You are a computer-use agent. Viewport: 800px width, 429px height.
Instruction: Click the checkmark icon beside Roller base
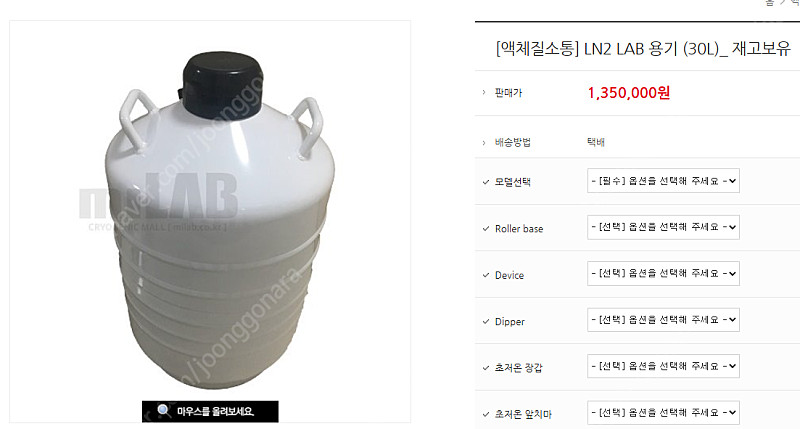pos(486,229)
